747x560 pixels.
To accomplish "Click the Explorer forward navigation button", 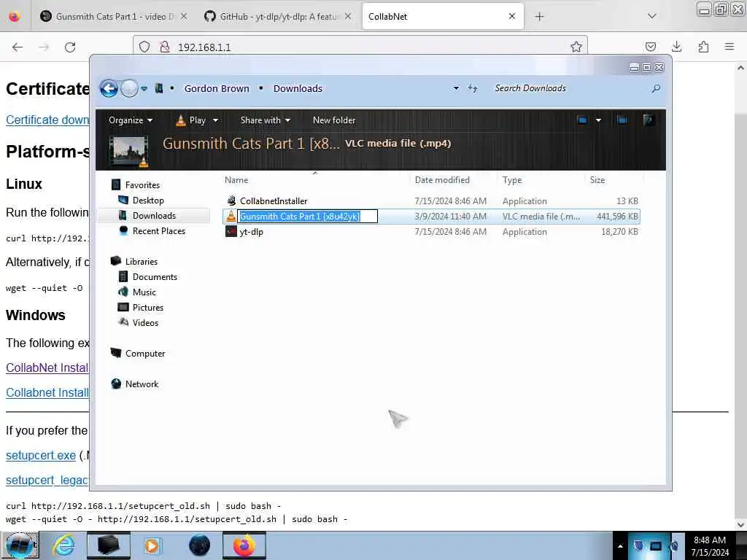I will (x=129, y=88).
